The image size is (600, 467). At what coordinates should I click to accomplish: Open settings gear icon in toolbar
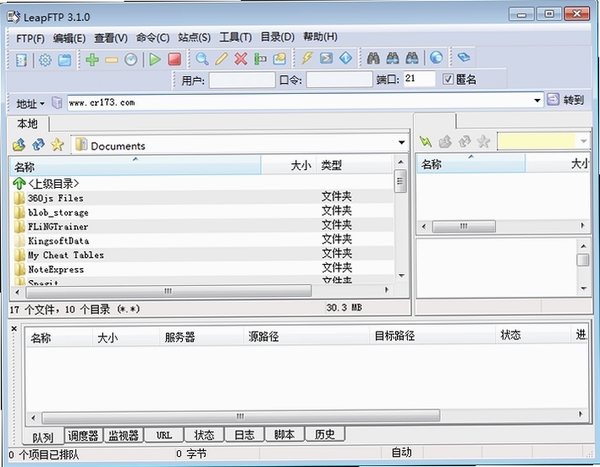coord(45,60)
